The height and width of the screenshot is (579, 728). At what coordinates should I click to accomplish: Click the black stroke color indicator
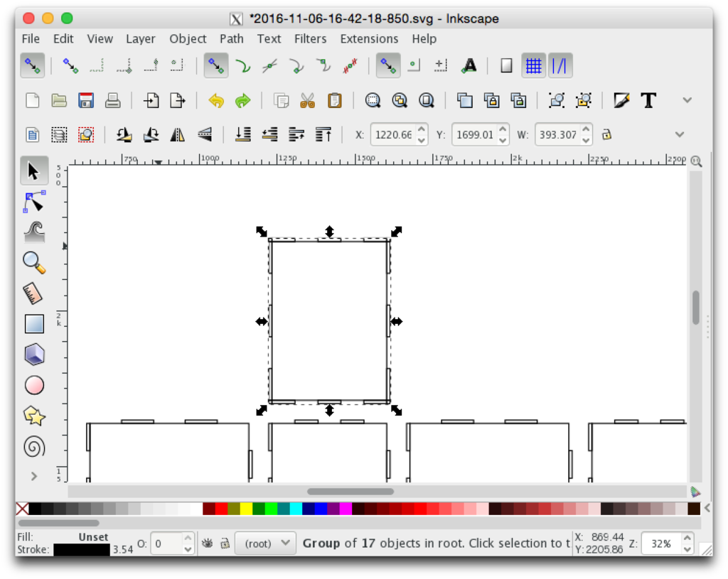pyautogui.click(x=81, y=550)
